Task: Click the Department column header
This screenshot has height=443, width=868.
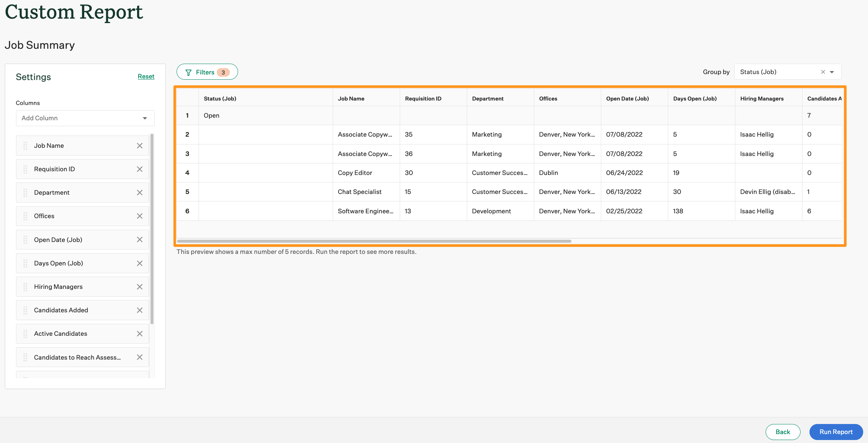Action: coord(488,99)
